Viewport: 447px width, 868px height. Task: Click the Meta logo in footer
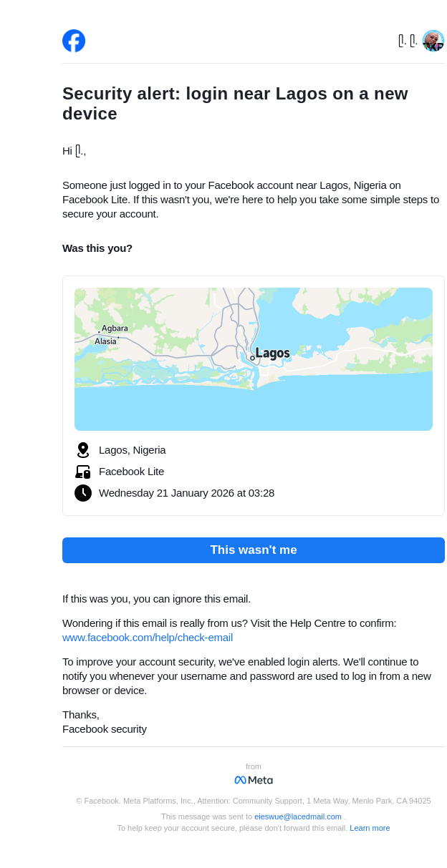click(x=254, y=780)
